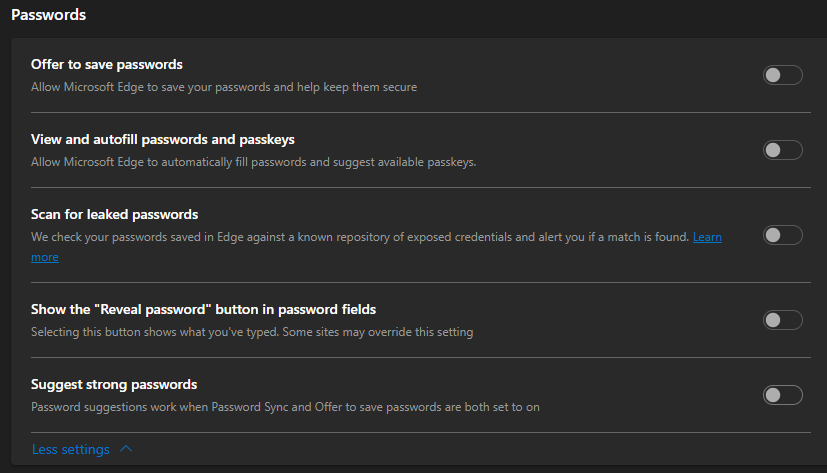The width and height of the screenshot is (827, 473).
Task: Enable the Offer to save passwords toggle
Action: 783,75
